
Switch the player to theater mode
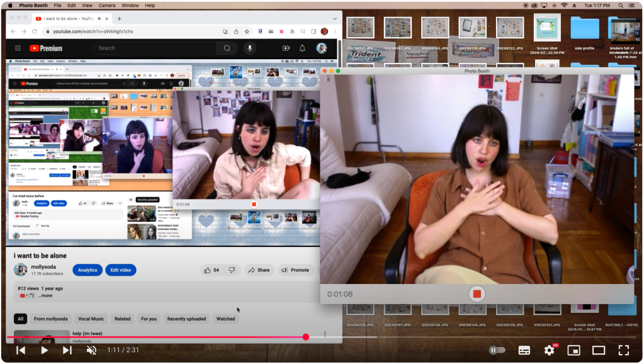pos(598,350)
